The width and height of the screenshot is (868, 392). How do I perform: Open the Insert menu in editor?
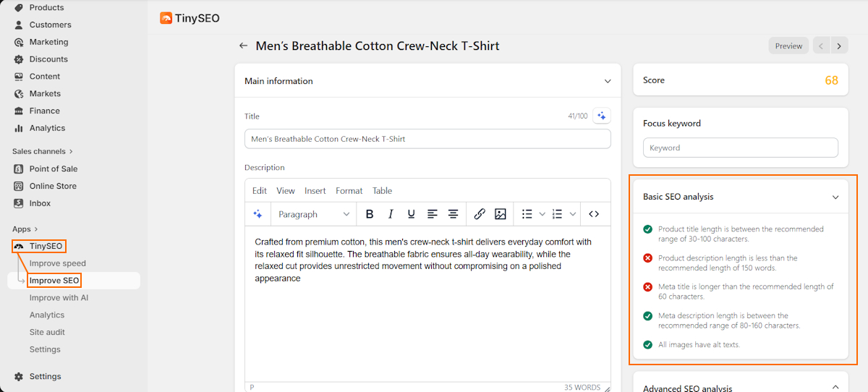tap(315, 191)
